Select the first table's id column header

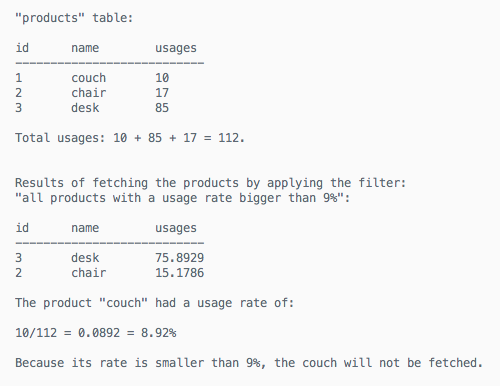[22, 48]
